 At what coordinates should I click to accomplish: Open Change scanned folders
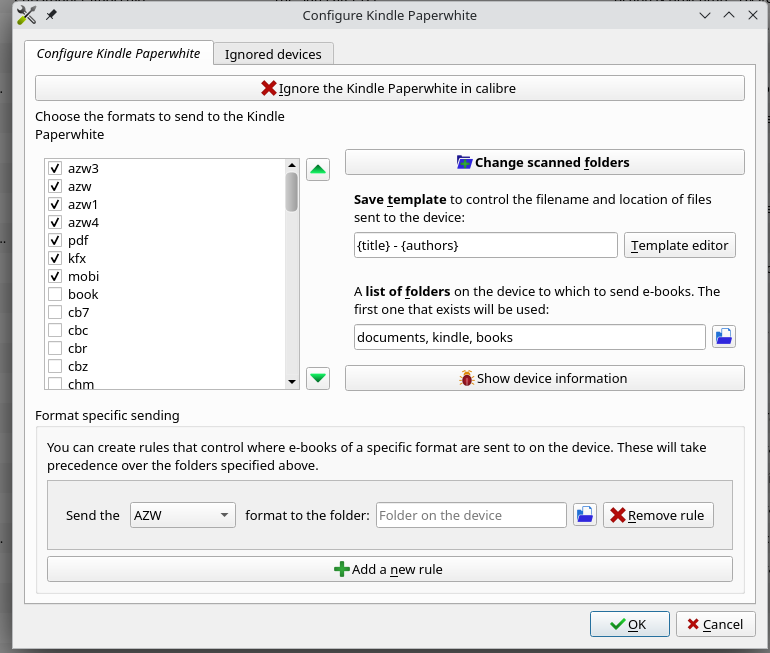[x=544, y=162]
